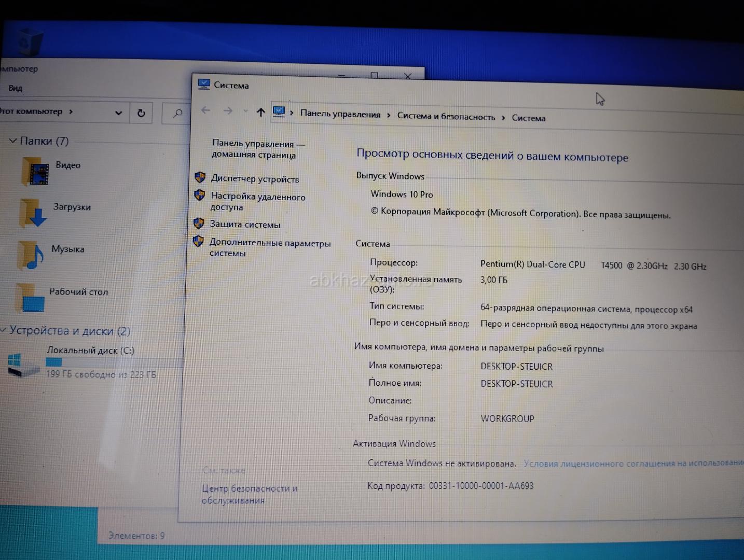Go forward in System window

(x=228, y=110)
